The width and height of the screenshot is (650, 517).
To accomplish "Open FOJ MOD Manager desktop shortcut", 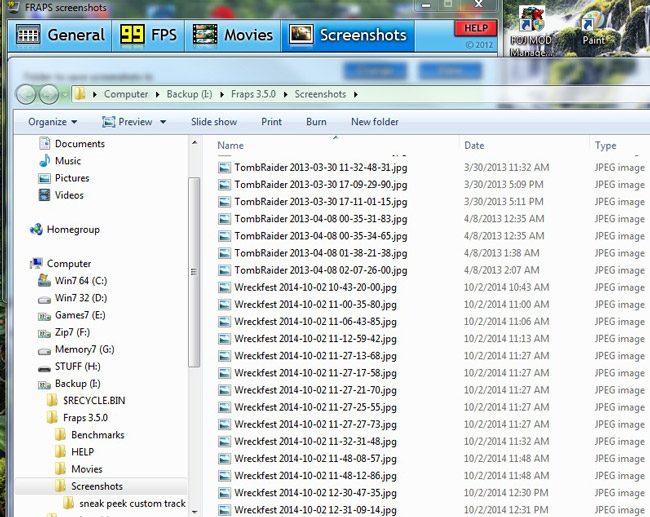I will pos(531,32).
